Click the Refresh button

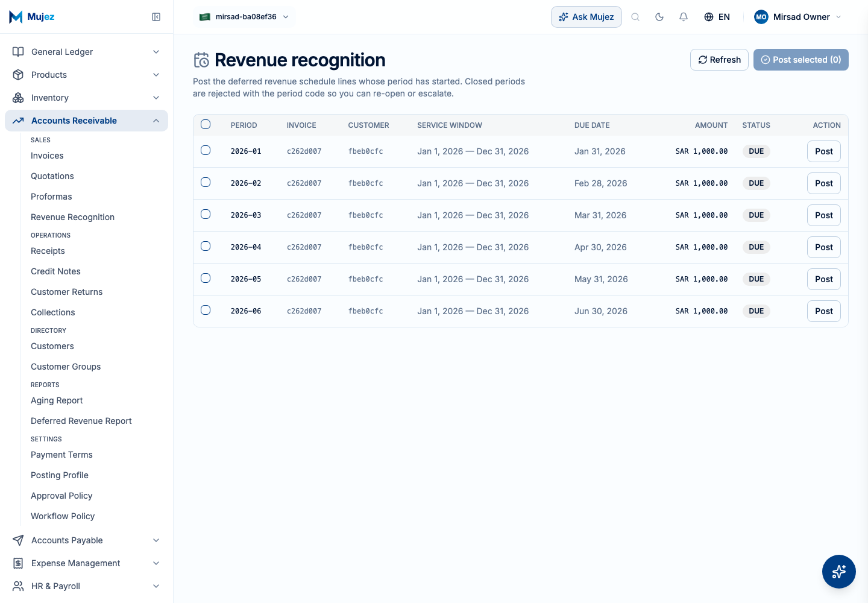point(719,60)
